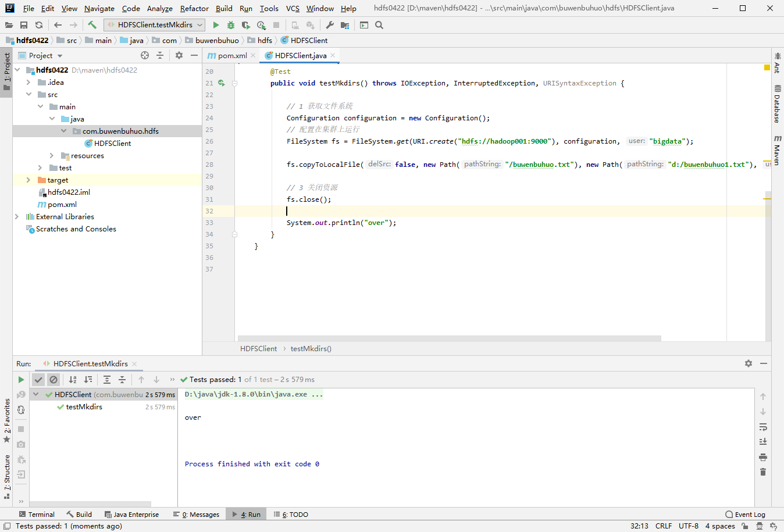This screenshot has height=532, width=784.
Task: Toggle the 2: Favorites side panel
Action: pyautogui.click(x=6, y=421)
